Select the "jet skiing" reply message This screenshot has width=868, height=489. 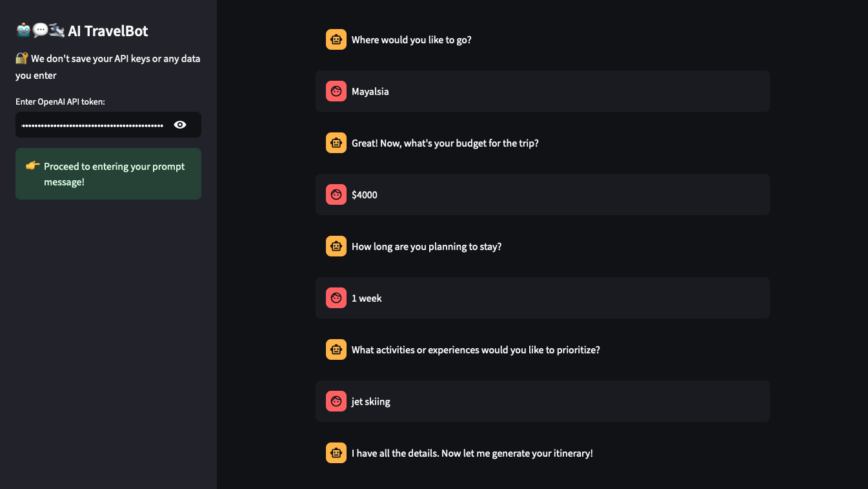pos(543,401)
